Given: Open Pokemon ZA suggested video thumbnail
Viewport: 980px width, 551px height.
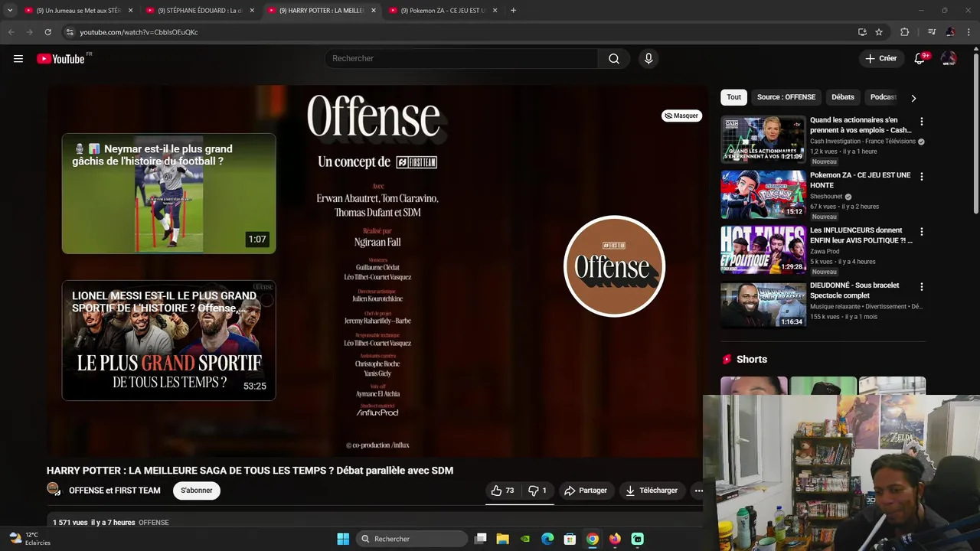Looking at the screenshot, I should [763, 194].
